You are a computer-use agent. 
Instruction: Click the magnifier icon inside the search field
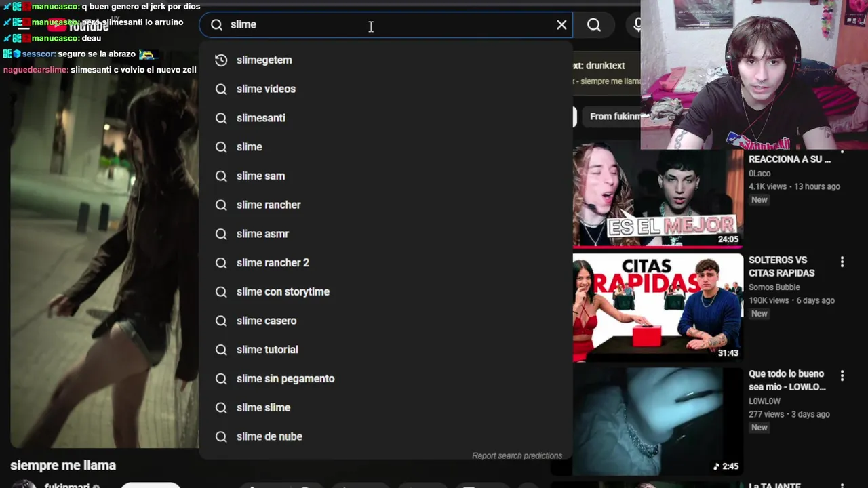coord(216,25)
